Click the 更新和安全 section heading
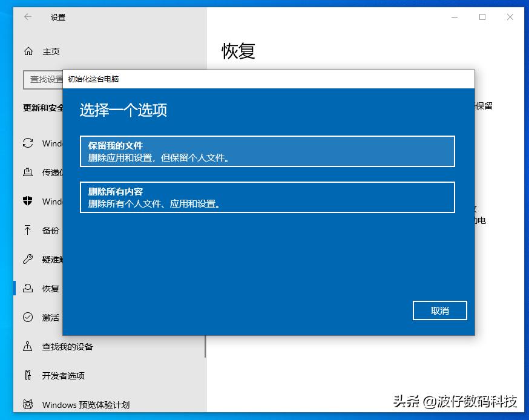Screen dimensions: 529x420 pyautogui.click(x=41, y=108)
